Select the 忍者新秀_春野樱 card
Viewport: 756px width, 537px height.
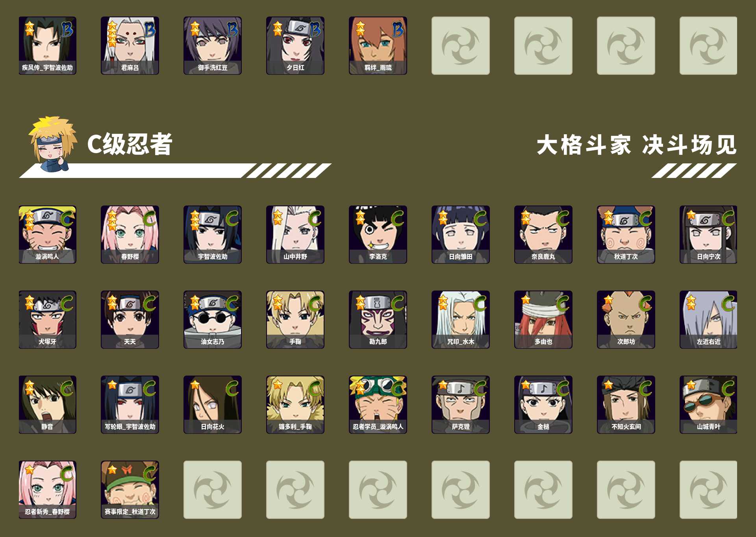tap(47, 490)
